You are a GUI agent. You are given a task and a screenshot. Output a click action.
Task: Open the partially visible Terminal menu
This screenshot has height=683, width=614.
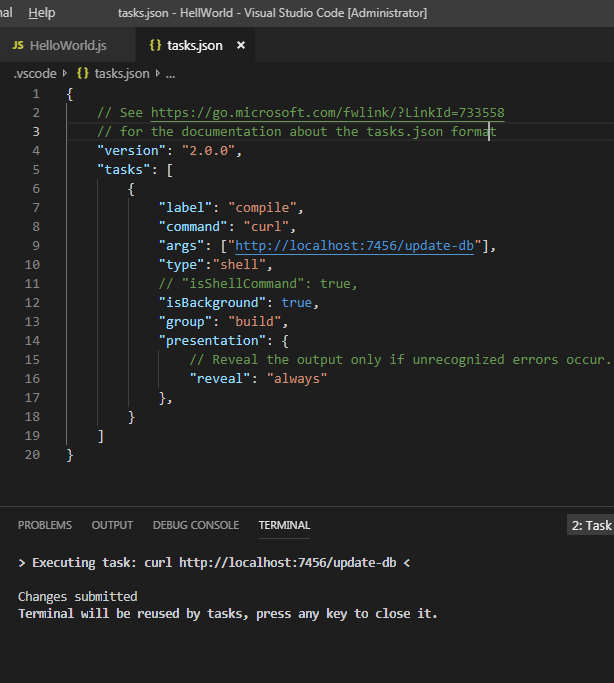(6, 13)
